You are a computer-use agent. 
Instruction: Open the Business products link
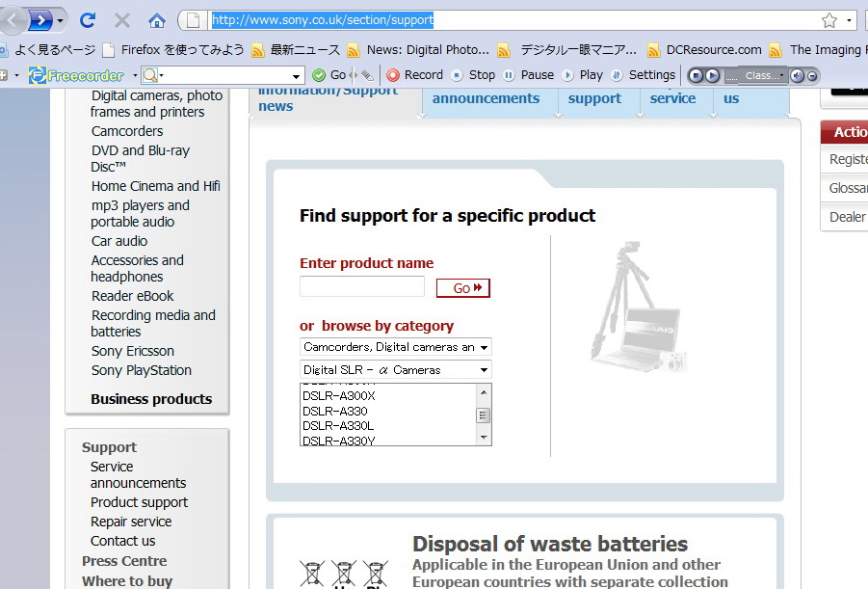click(151, 399)
